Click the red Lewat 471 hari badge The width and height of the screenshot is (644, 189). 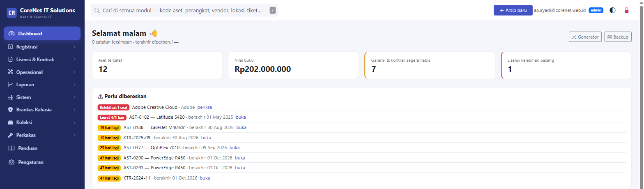pyautogui.click(x=112, y=117)
